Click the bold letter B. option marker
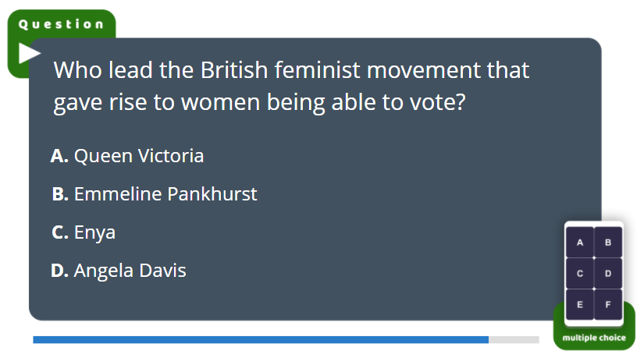Screen dimensions: 644x358 pyautogui.click(x=60, y=194)
